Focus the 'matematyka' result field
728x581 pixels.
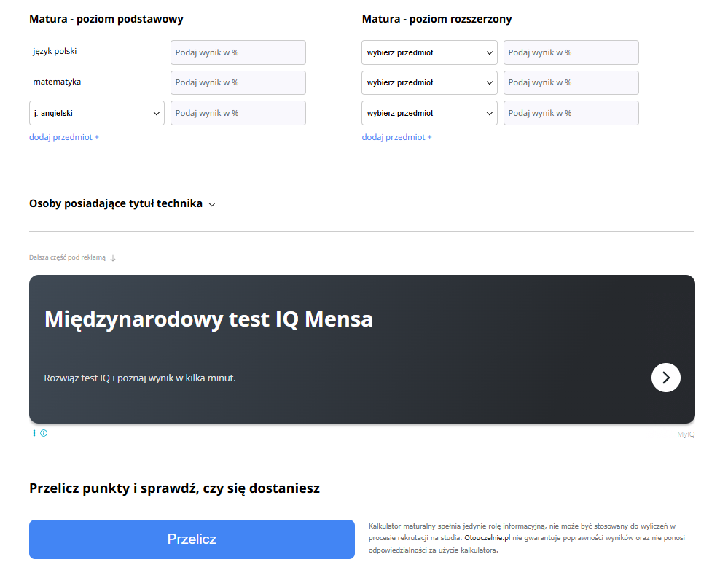point(238,83)
